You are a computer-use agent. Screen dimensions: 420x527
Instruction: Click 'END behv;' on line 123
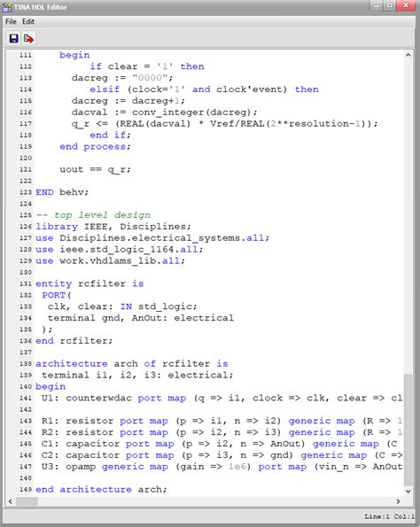tap(62, 192)
